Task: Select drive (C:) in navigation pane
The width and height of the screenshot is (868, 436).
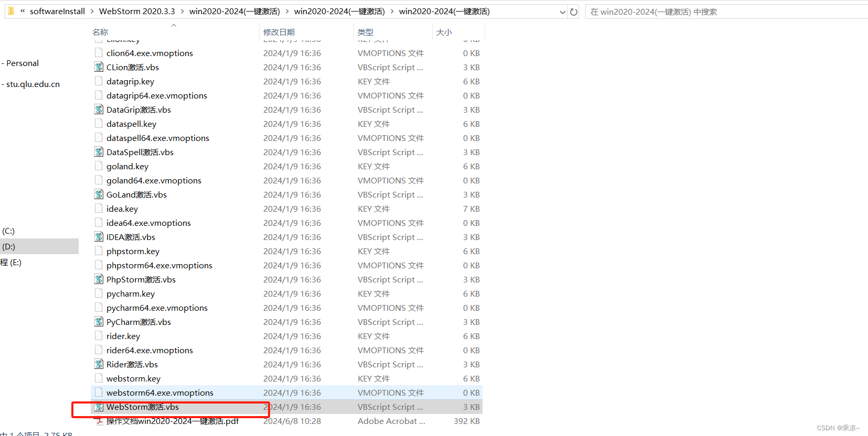Action: [x=8, y=231]
